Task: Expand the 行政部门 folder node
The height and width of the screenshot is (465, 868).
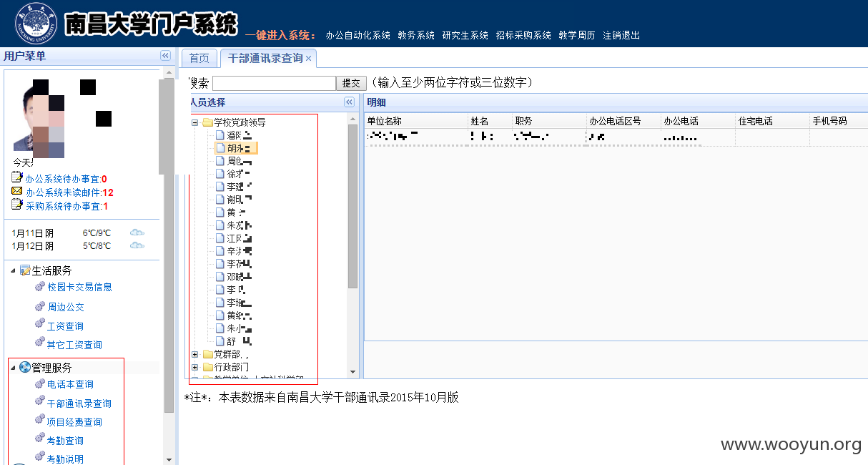Action: [195, 367]
